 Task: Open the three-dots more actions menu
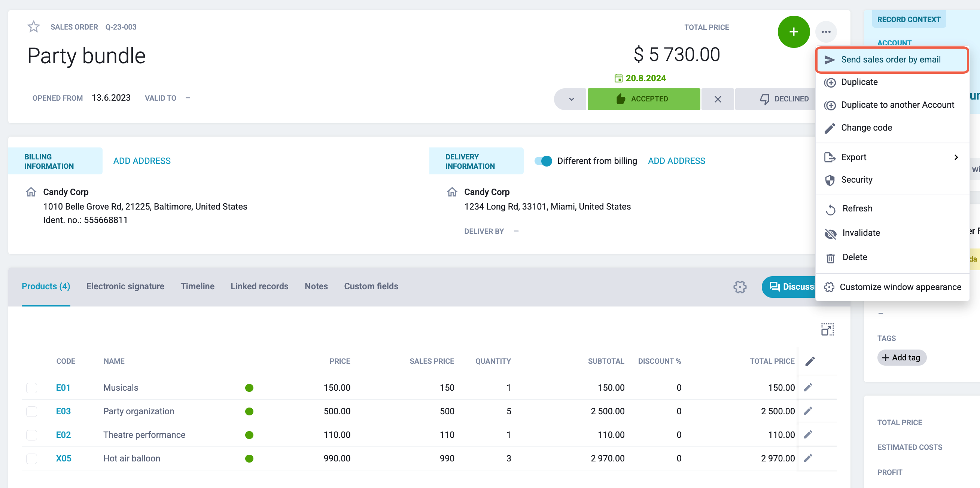(x=825, y=31)
